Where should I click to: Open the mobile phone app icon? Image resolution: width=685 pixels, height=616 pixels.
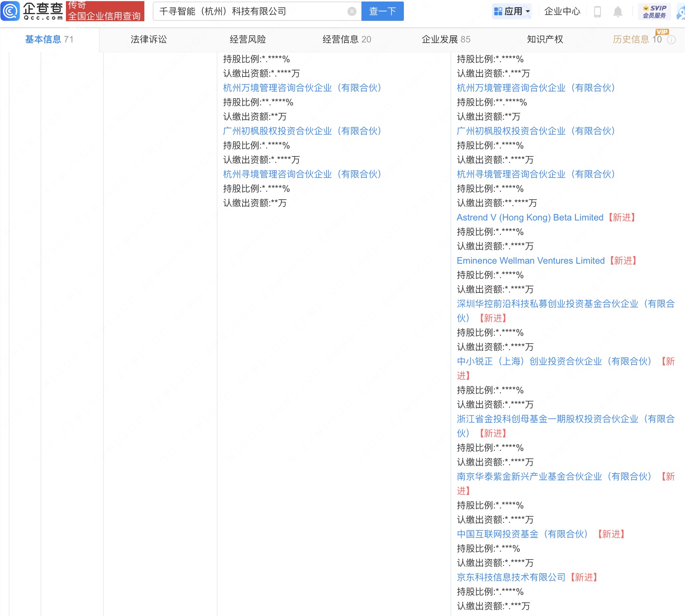[597, 12]
